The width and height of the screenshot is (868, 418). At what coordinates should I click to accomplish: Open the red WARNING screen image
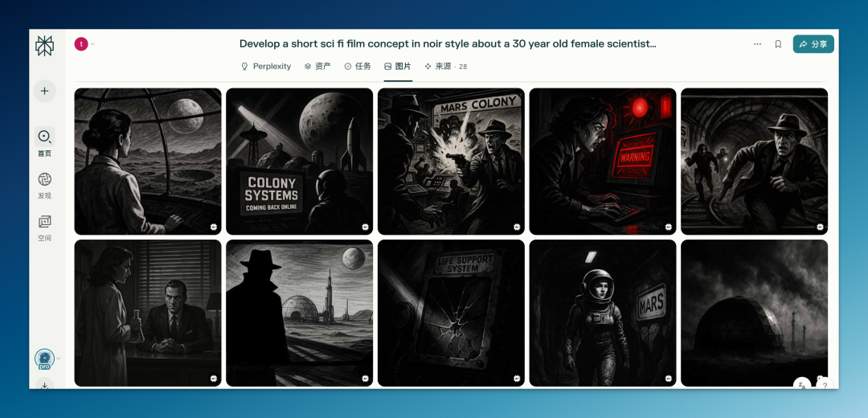click(x=602, y=161)
